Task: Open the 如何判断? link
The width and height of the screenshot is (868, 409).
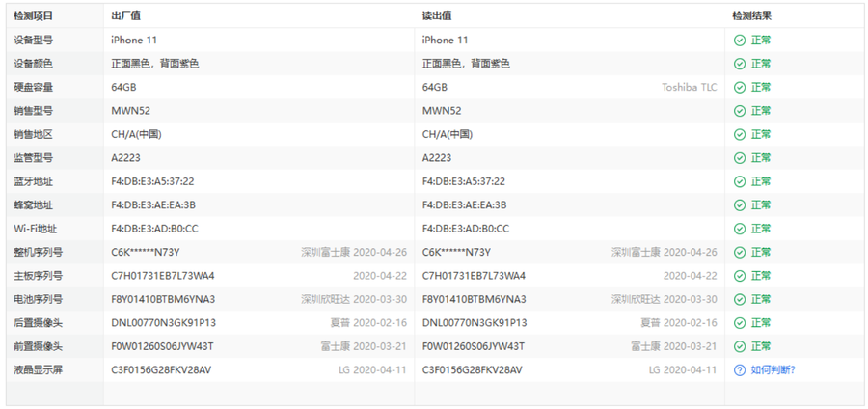Action: coord(773,370)
